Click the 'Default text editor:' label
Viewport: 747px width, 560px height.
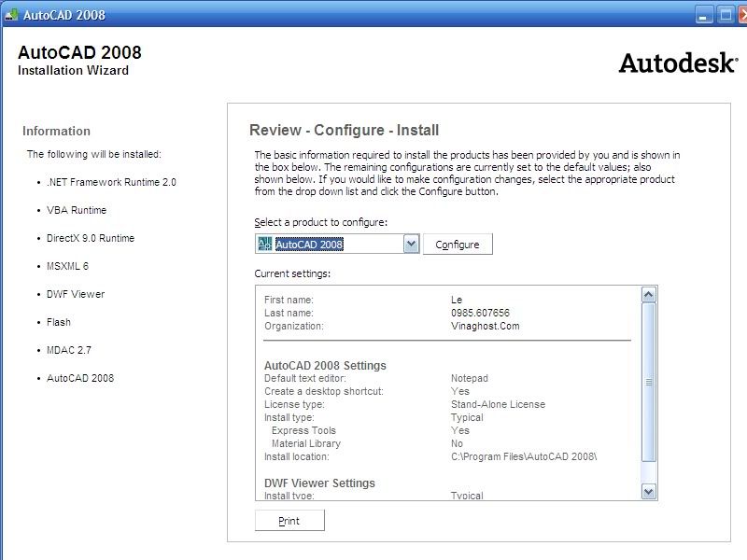tap(305, 378)
